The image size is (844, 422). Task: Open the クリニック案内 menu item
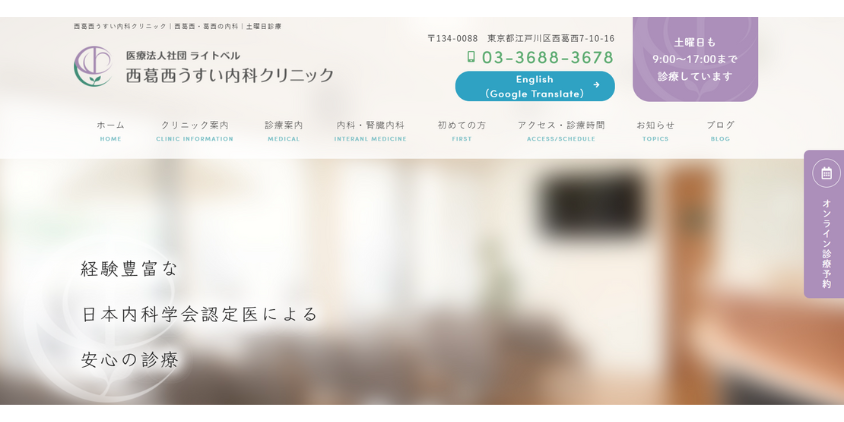195,131
